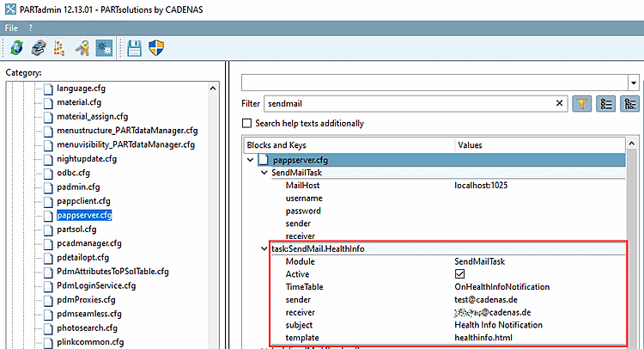Click the administrator shield toolbar icon

(x=156, y=47)
